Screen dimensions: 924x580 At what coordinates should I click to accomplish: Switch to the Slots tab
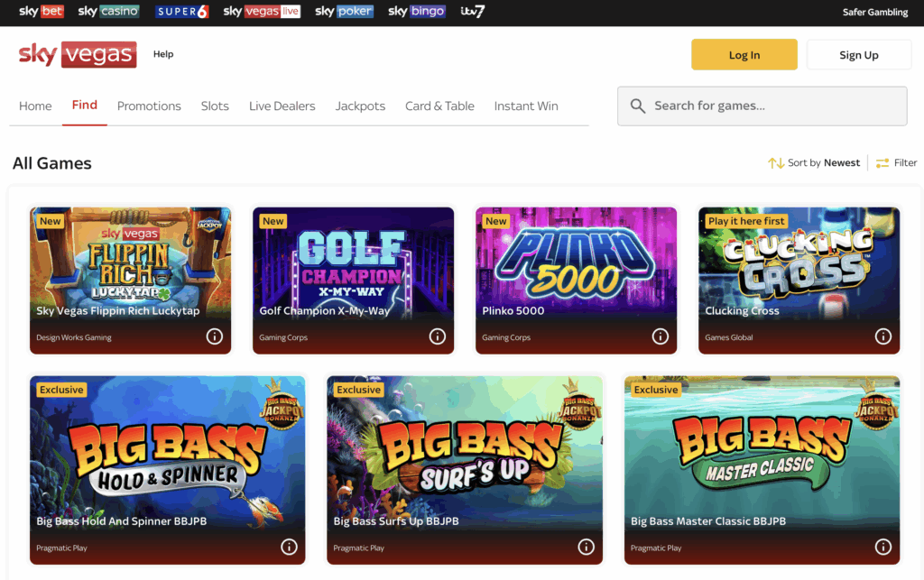[x=215, y=106]
